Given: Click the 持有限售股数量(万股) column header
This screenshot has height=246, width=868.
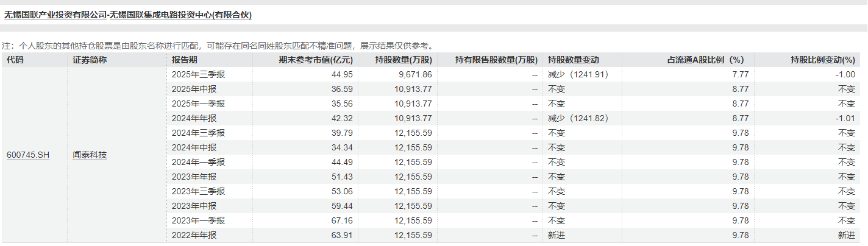Looking at the screenshot, I should point(496,60).
